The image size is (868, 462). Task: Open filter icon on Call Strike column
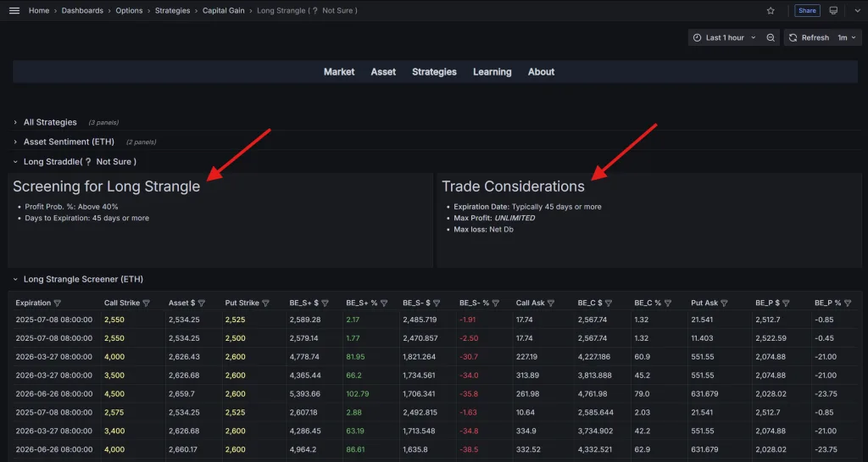coord(147,303)
